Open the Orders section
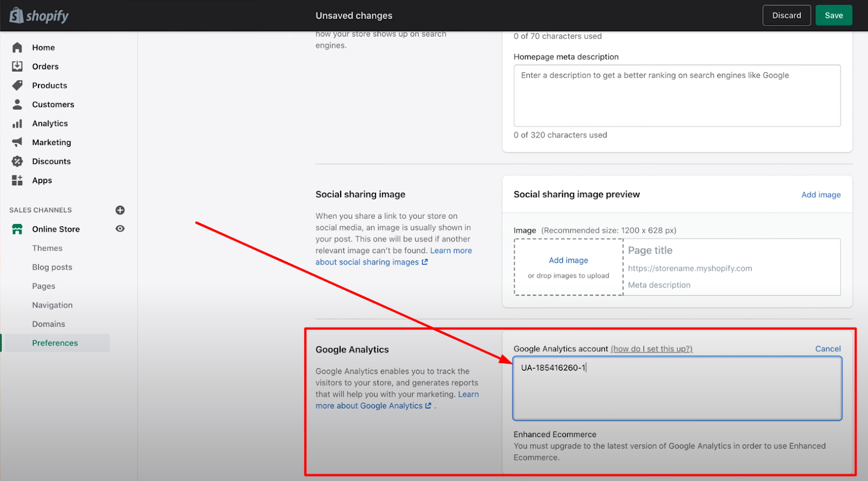 (x=45, y=66)
